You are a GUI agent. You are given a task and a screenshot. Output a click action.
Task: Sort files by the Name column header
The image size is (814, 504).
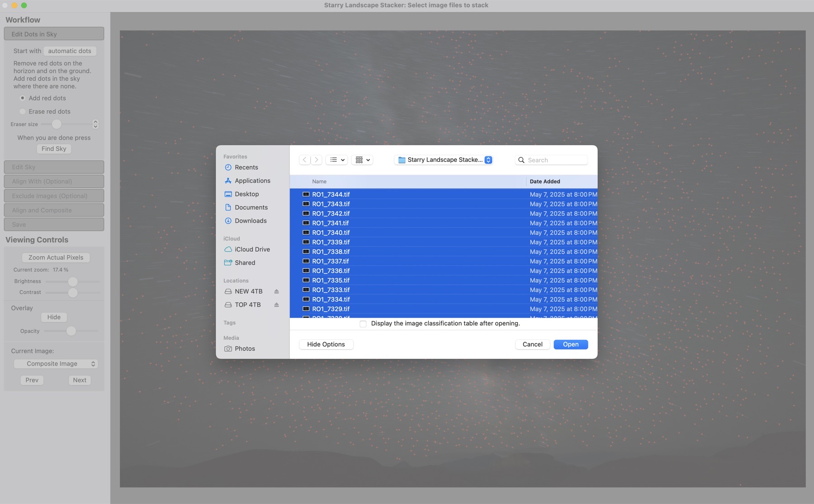319,182
